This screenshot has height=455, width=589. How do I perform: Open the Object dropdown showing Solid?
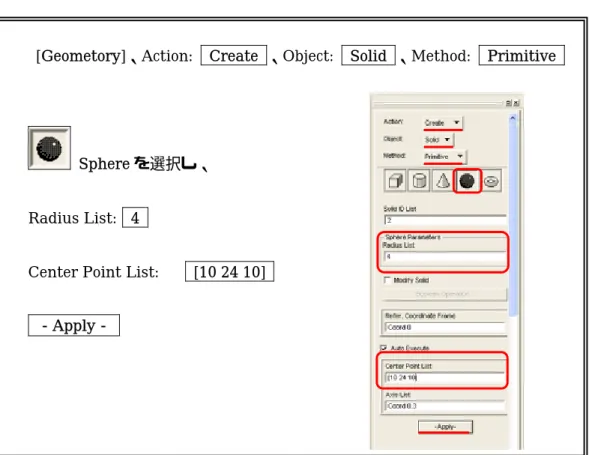tap(438, 139)
